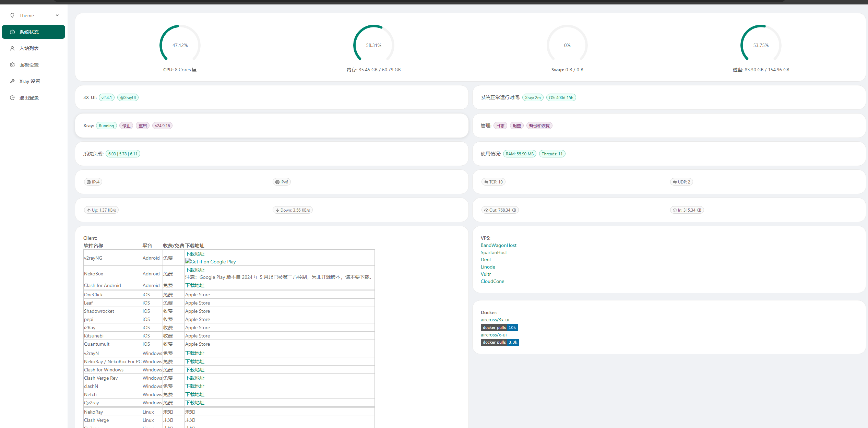868x428 pixels.
Task: Click the IPv6 globe tag
Action: [282, 182]
